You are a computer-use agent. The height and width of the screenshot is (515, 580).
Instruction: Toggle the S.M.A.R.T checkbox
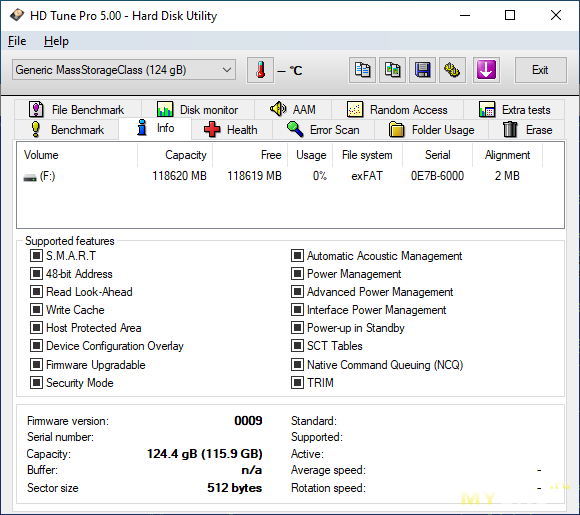36,256
